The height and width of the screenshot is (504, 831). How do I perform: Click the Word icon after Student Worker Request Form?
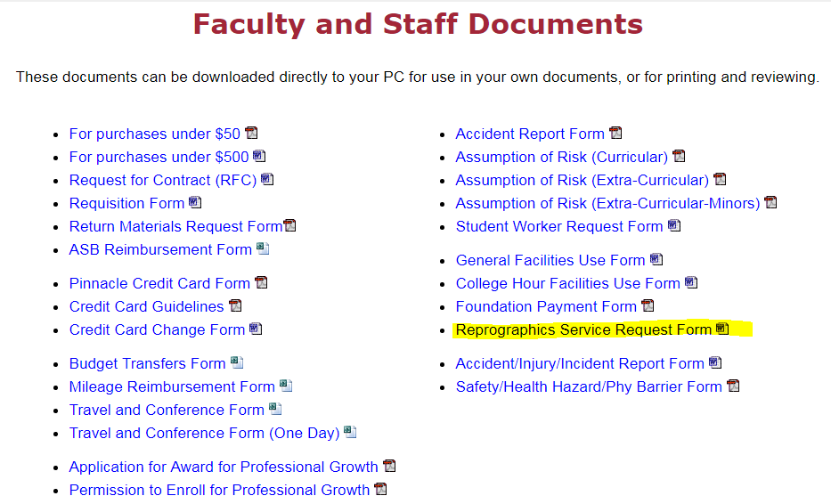[x=674, y=226]
